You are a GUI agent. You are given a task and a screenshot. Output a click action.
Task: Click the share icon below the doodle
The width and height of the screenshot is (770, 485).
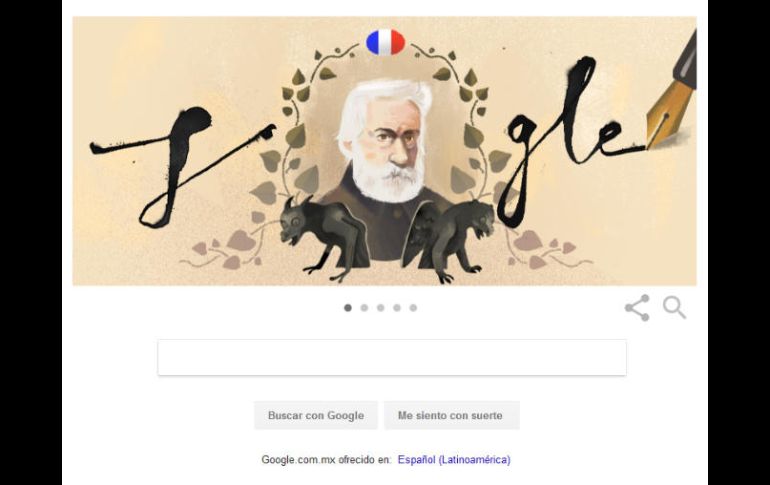click(x=637, y=308)
